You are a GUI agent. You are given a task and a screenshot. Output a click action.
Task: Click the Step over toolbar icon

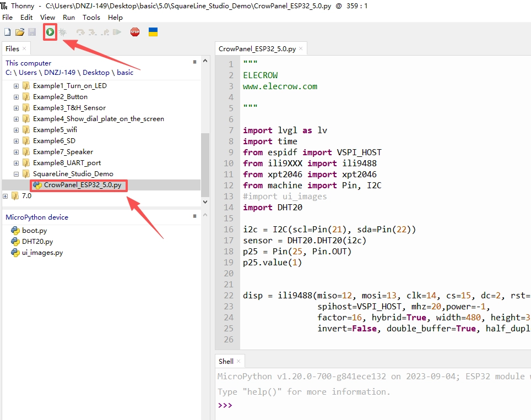[x=80, y=32]
